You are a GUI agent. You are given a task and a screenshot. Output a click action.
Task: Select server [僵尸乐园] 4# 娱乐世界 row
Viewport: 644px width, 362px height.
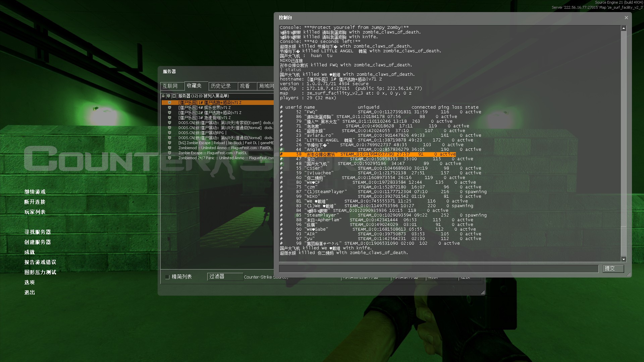pyautogui.click(x=217, y=108)
